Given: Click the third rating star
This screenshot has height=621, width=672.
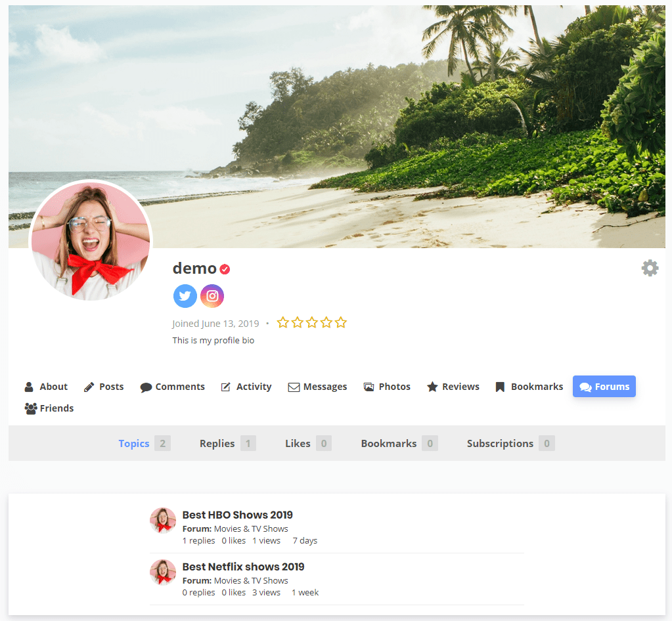Looking at the screenshot, I should (312, 322).
